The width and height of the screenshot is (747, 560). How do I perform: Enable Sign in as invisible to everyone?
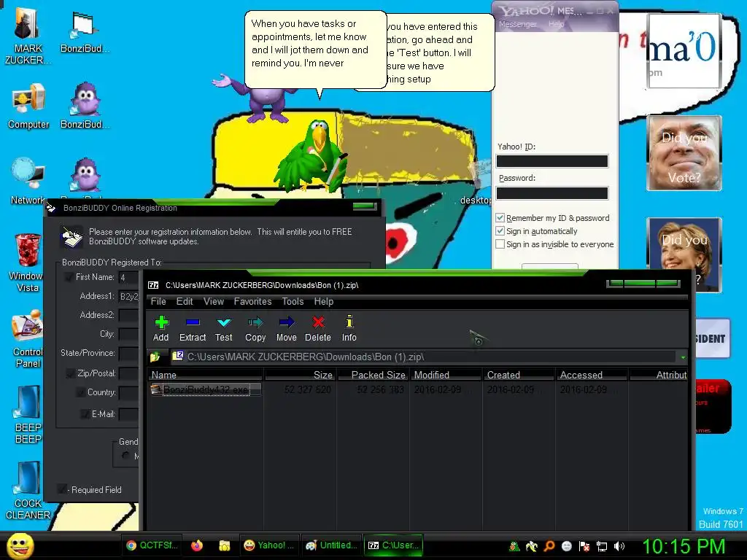pos(500,244)
